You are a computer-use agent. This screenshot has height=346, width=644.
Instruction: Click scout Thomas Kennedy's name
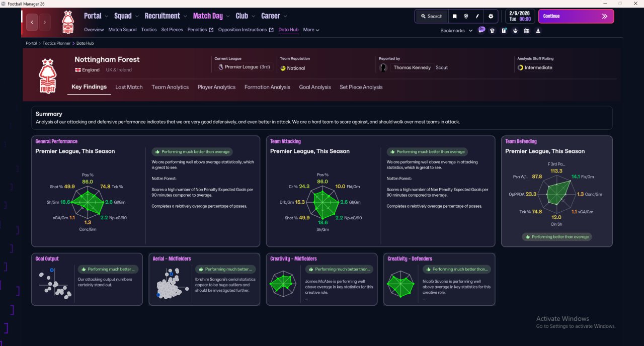click(x=412, y=67)
